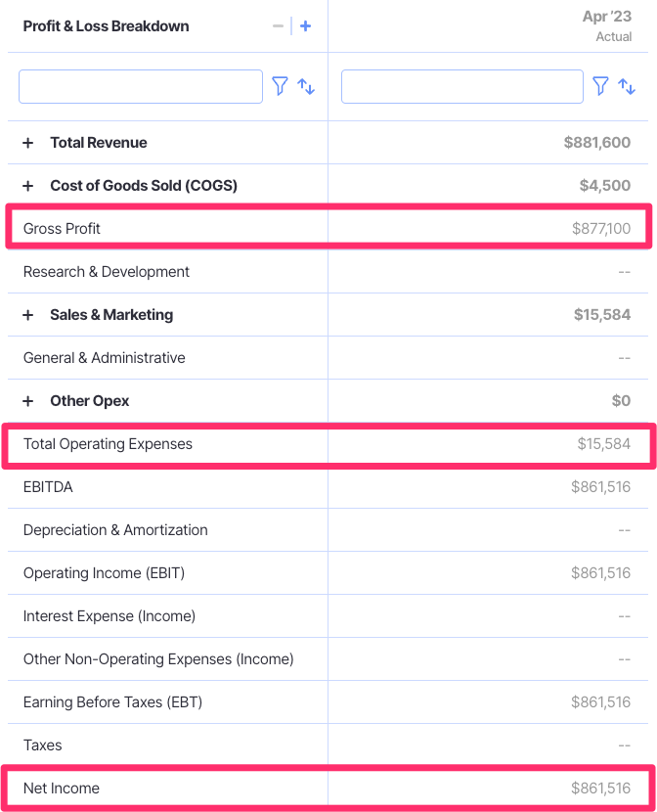Select the Apr '23 Actual column header
Image resolution: width=657 pixels, height=812 pixels.
pyautogui.click(x=606, y=25)
